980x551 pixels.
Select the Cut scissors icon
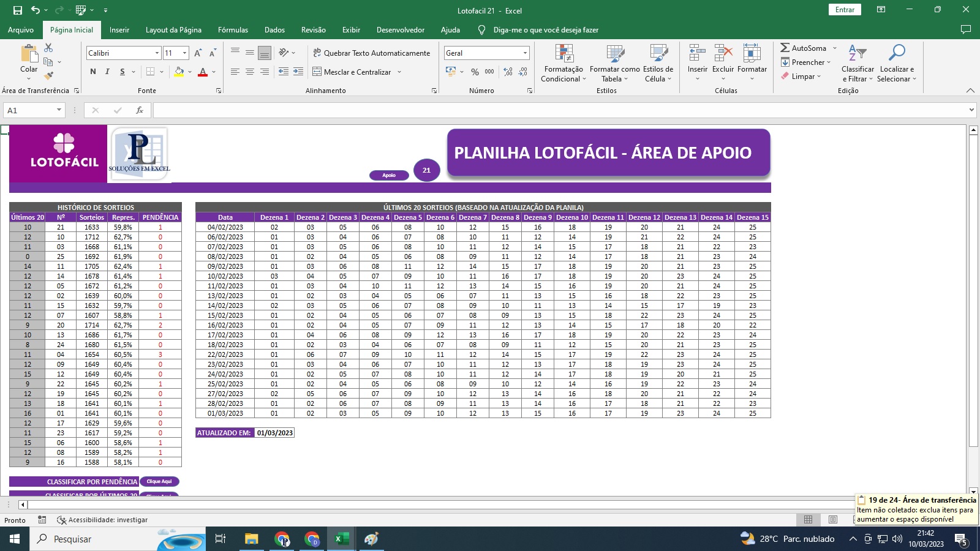48,48
